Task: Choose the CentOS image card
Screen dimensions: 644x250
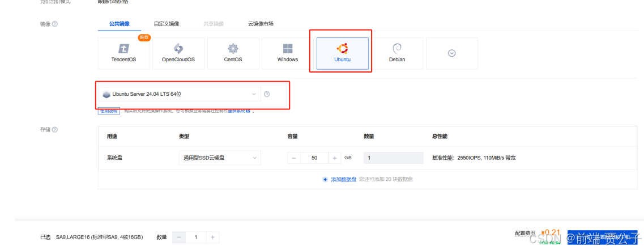Action: coord(233,53)
